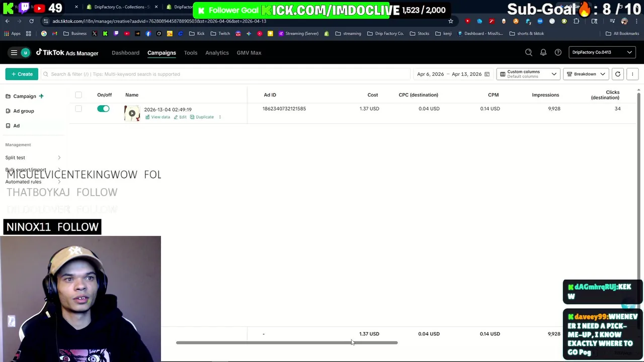
Task: Open the help question mark icon
Action: (x=558, y=52)
